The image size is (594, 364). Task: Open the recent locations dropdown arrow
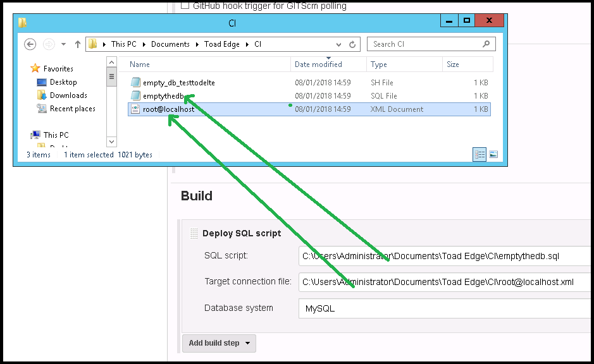(64, 44)
